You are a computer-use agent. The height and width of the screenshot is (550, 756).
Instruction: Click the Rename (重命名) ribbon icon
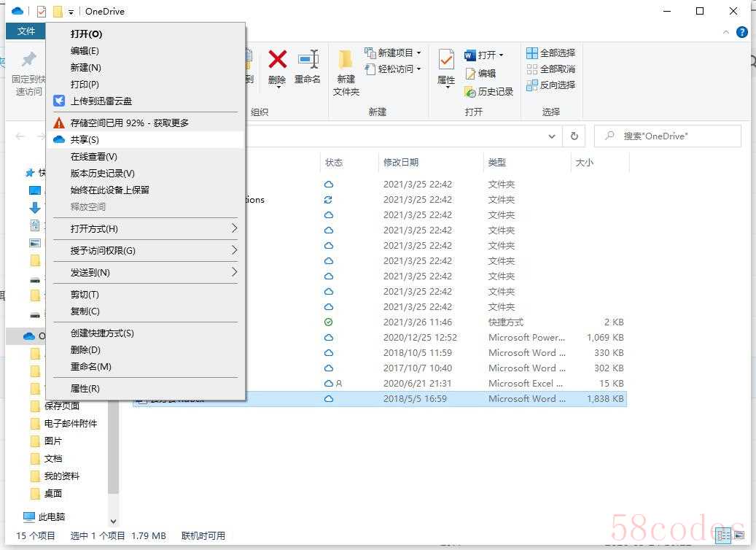pyautogui.click(x=308, y=66)
